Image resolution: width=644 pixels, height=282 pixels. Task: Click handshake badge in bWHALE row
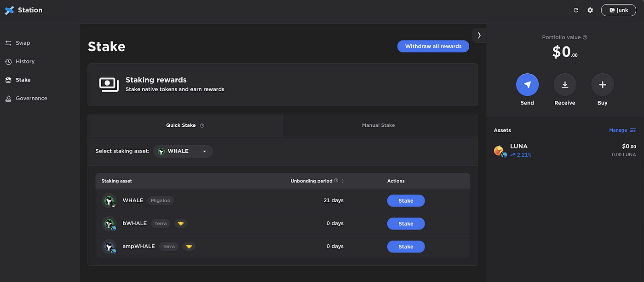(x=181, y=223)
